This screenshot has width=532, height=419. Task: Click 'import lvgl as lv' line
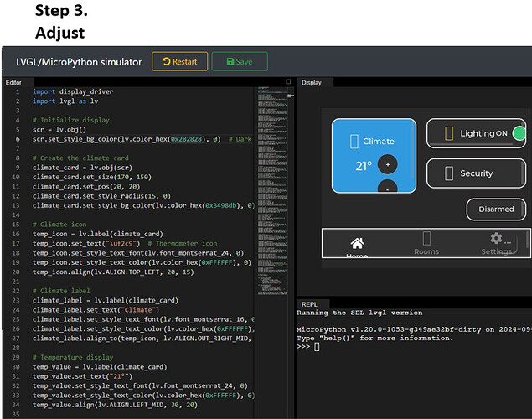65,101
